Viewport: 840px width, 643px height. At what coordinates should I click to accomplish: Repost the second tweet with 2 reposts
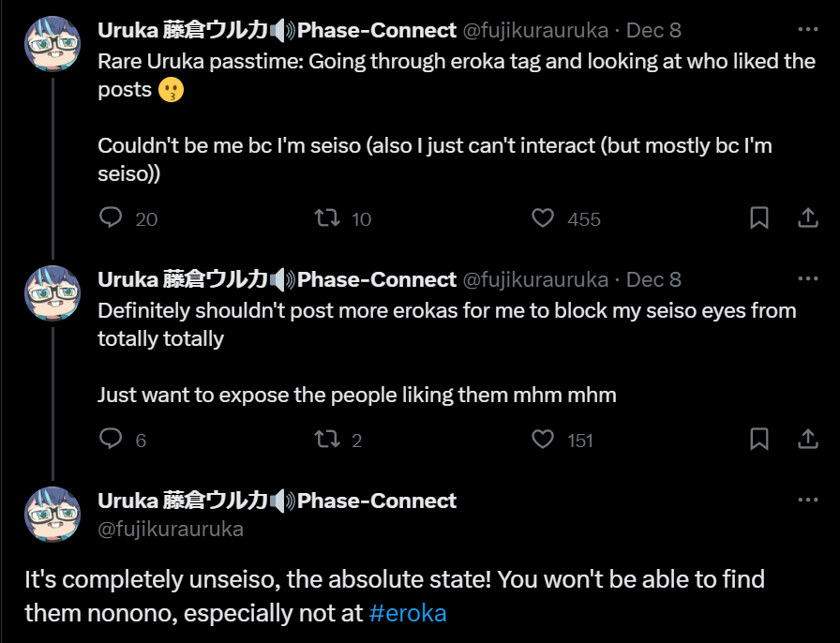(x=327, y=440)
